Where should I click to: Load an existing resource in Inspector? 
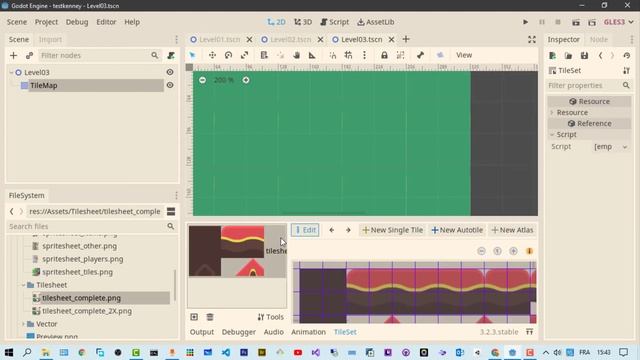568,56
